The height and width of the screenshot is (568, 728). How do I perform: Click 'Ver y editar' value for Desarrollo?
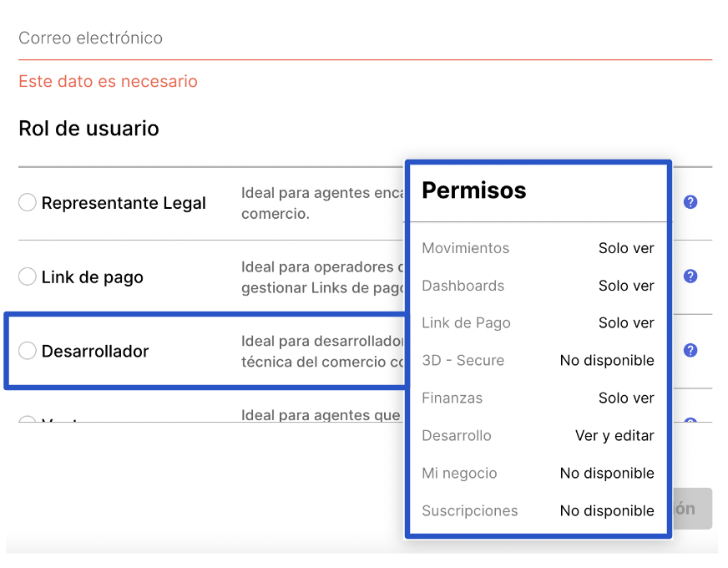(614, 436)
